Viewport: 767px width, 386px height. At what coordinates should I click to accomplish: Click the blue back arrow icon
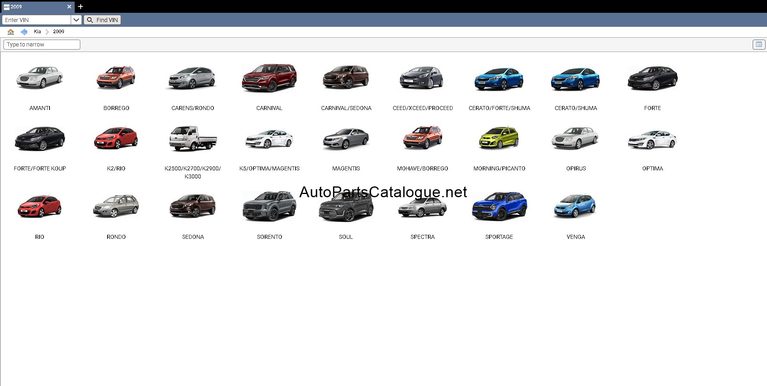pyautogui.click(x=24, y=32)
